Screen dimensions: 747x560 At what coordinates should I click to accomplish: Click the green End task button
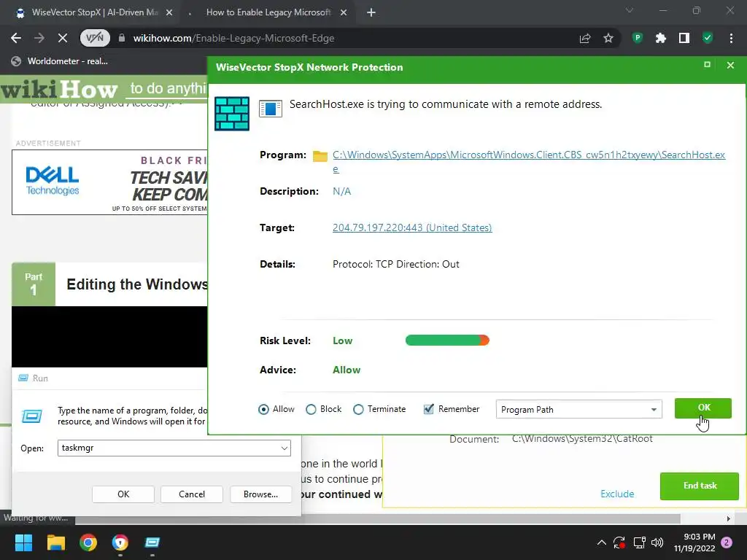pyautogui.click(x=700, y=486)
